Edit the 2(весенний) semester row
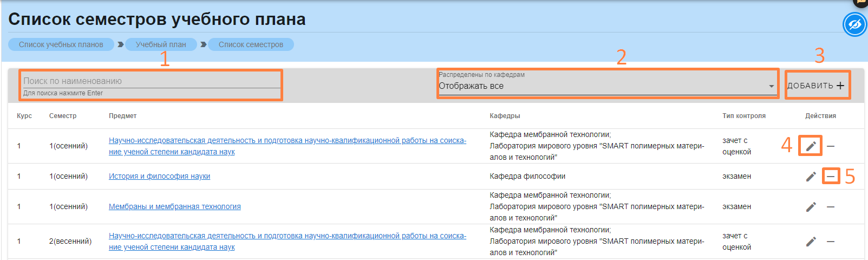This screenshot has width=868, height=260. [x=811, y=242]
